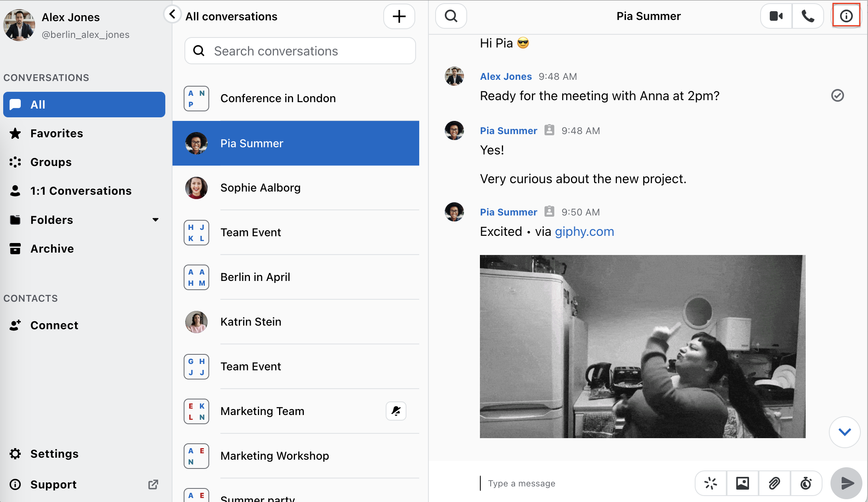Open the Conference in London conversation
The width and height of the screenshot is (868, 502).
(x=296, y=98)
